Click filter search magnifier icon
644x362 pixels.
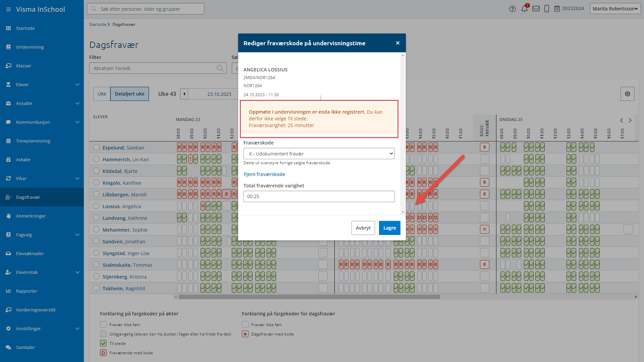(220, 68)
